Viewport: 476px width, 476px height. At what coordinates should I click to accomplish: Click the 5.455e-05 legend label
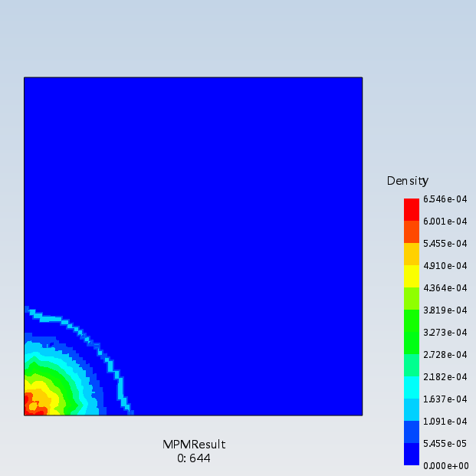click(x=445, y=444)
